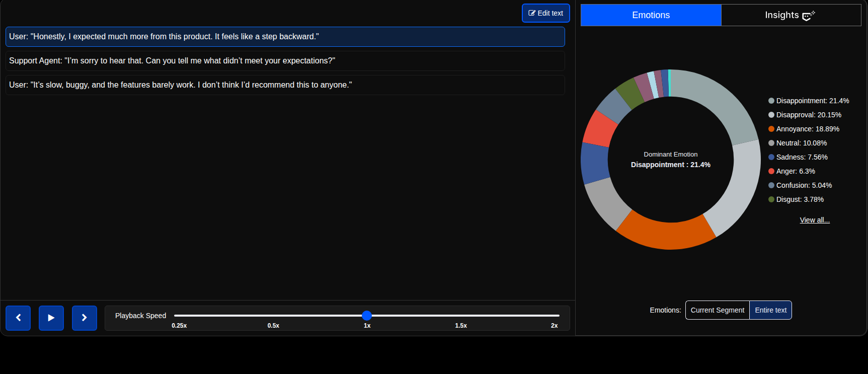Click the Disappointment legend entry
This screenshot has width=868, height=374.
809,101
